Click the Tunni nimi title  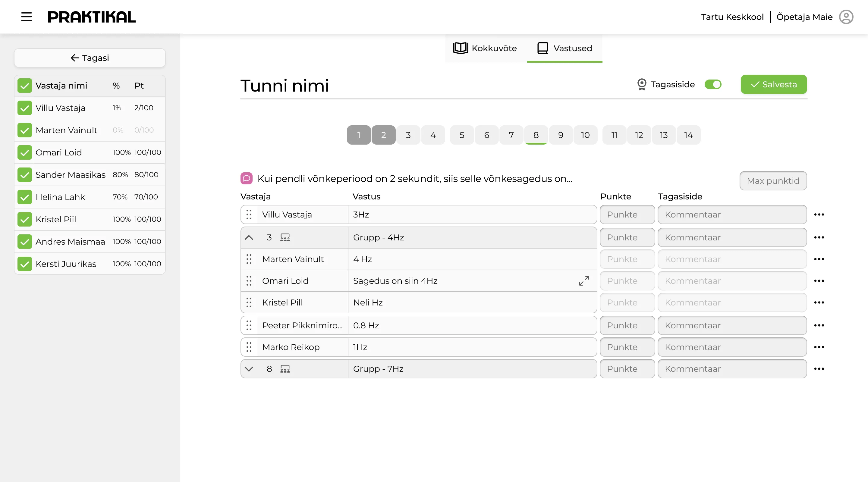(x=285, y=86)
